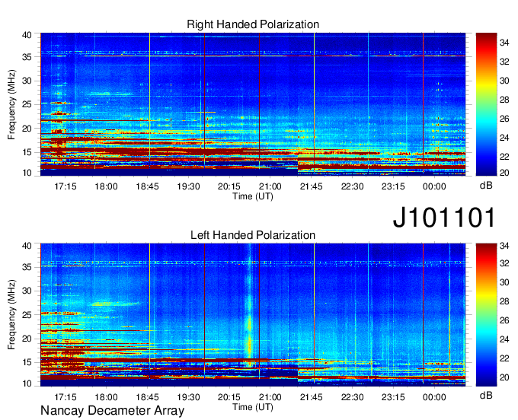Click 25 MHz tick on upper frequency axis

[x=27, y=104]
